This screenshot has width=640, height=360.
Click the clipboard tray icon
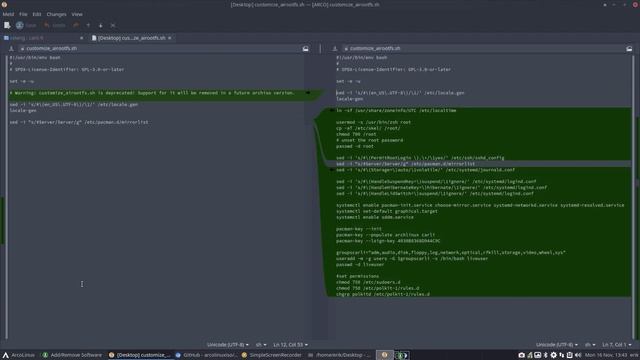click(x=569, y=356)
